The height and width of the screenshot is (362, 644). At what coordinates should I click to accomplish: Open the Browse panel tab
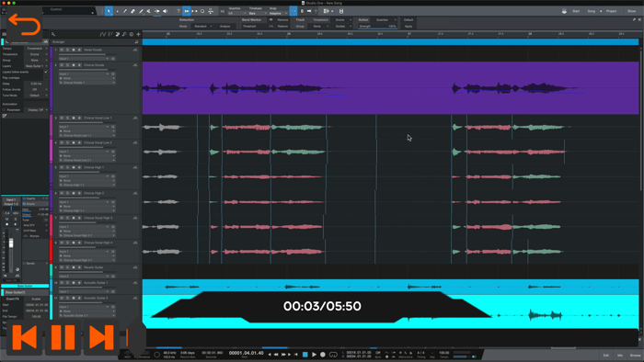[635, 356]
